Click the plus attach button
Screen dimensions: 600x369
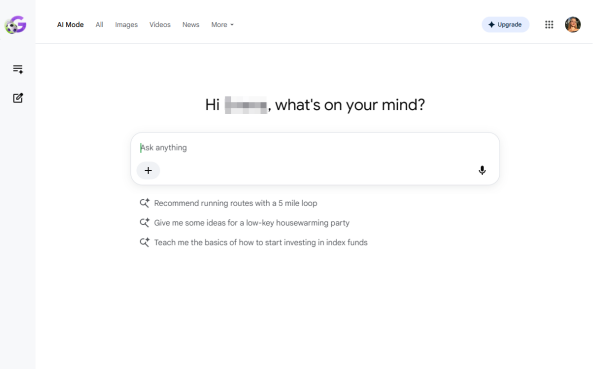pos(148,170)
